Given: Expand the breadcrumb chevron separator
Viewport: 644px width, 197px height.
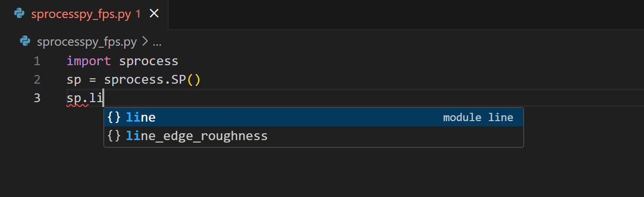Looking at the screenshot, I should [x=145, y=42].
